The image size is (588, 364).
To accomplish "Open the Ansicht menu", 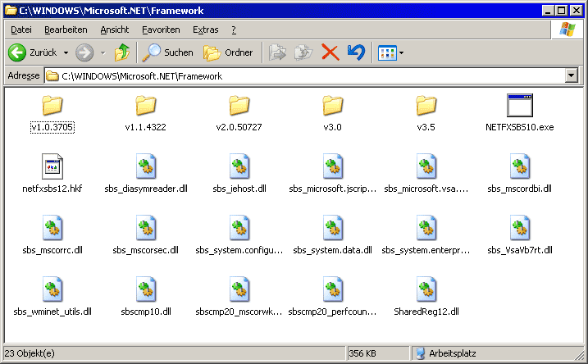I will (x=114, y=30).
